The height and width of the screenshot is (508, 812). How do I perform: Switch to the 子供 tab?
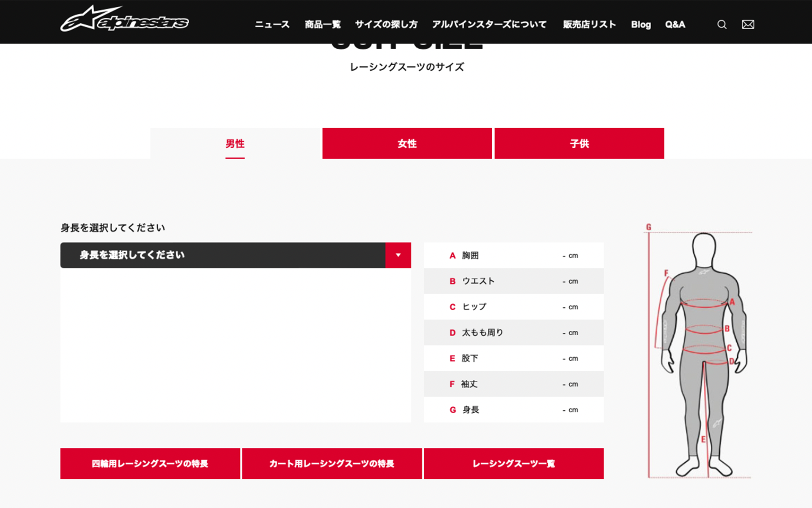pos(579,144)
